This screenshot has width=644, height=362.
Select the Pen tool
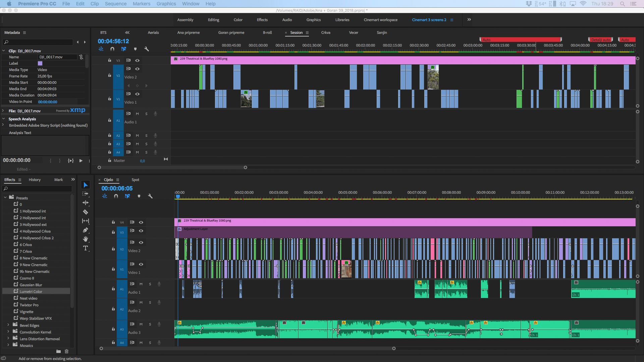click(86, 230)
